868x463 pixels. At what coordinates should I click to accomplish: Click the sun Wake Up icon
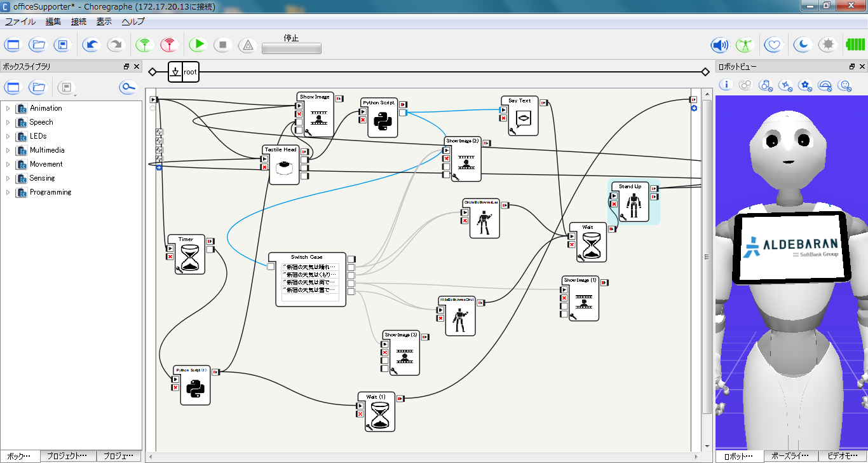(827, 45)
